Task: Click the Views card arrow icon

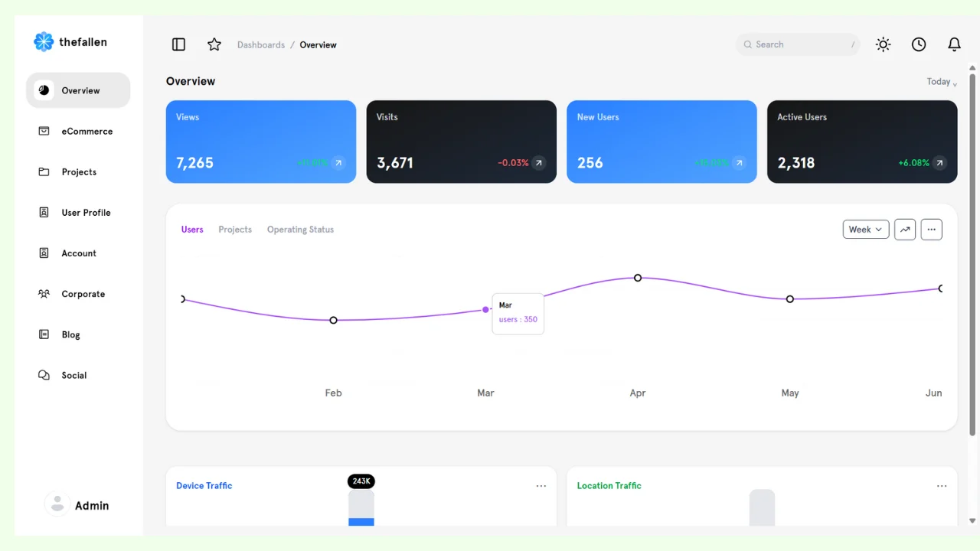Action: 338,163
